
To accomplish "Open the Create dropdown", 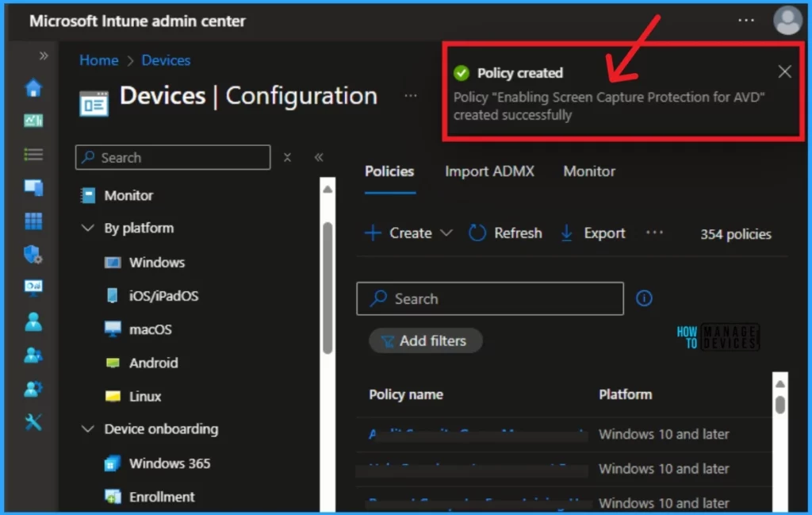I will pos(408,233).
